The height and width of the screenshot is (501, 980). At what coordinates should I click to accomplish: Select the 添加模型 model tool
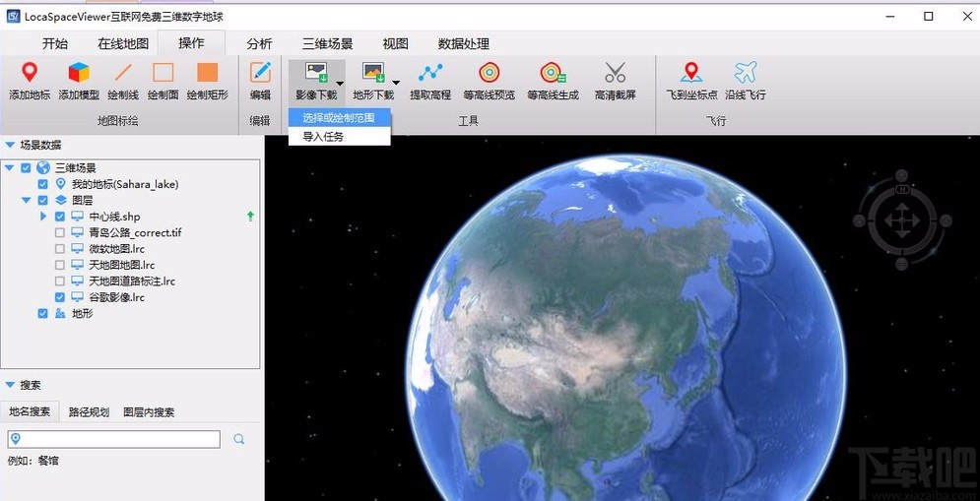[x=79, y=82]
